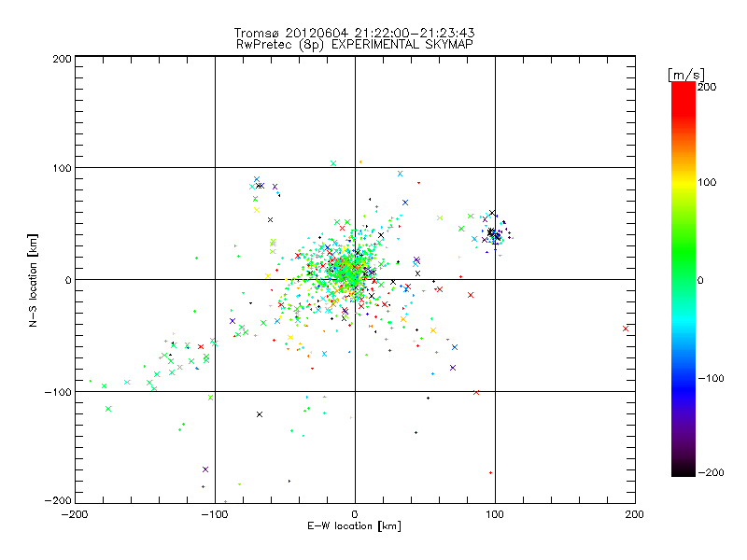
Task: Click the y-axis tick label '-200'
Action: click(58, 500)
